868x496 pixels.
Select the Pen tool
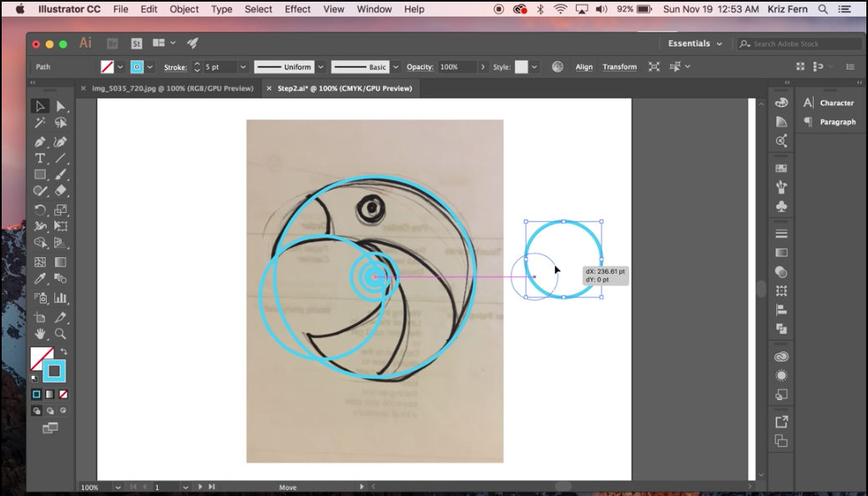click(39, 142)
